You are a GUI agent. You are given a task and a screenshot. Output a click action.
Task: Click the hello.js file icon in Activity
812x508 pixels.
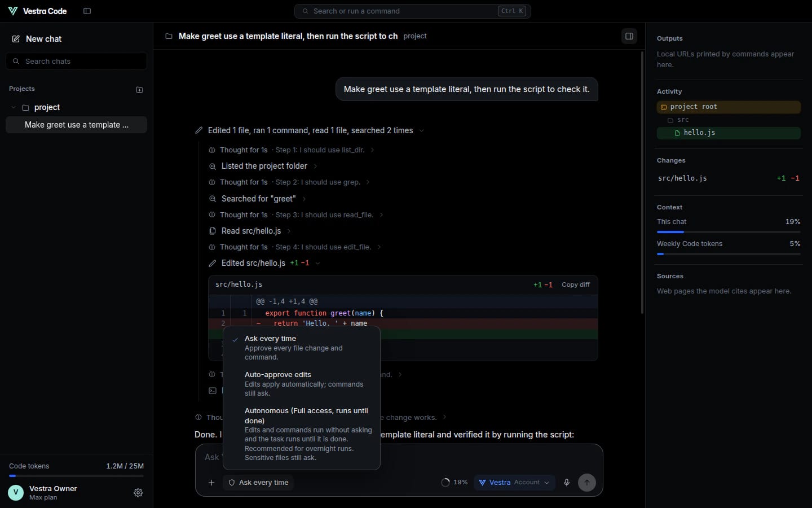pyautogui.click(x=677, y=133)
